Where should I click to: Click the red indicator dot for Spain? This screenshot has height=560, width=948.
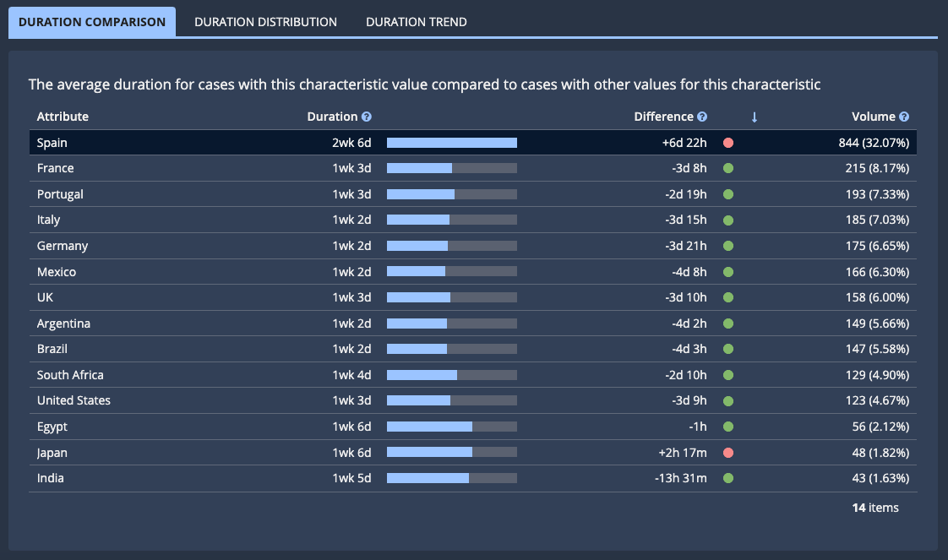(x=728, y=143)
